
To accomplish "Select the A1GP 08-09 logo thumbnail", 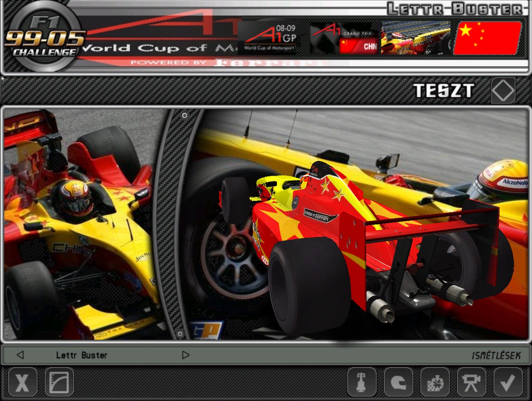I will [272, 38].
